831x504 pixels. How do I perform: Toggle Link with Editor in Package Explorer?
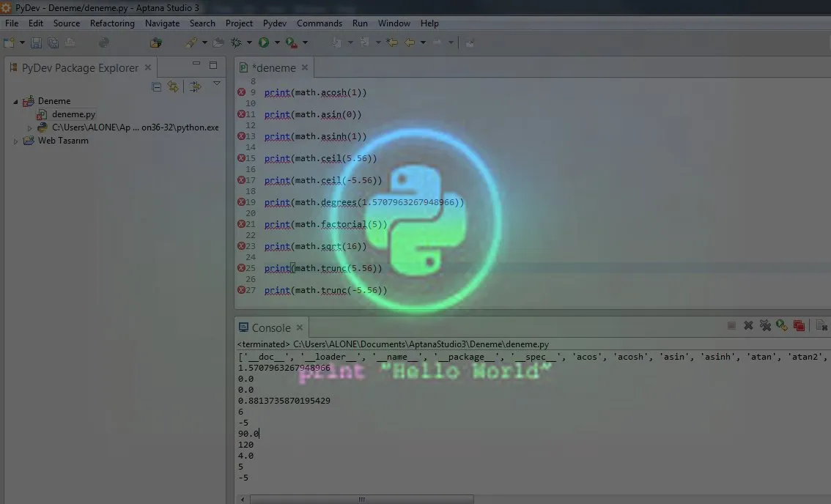click(x=173, y=86)
